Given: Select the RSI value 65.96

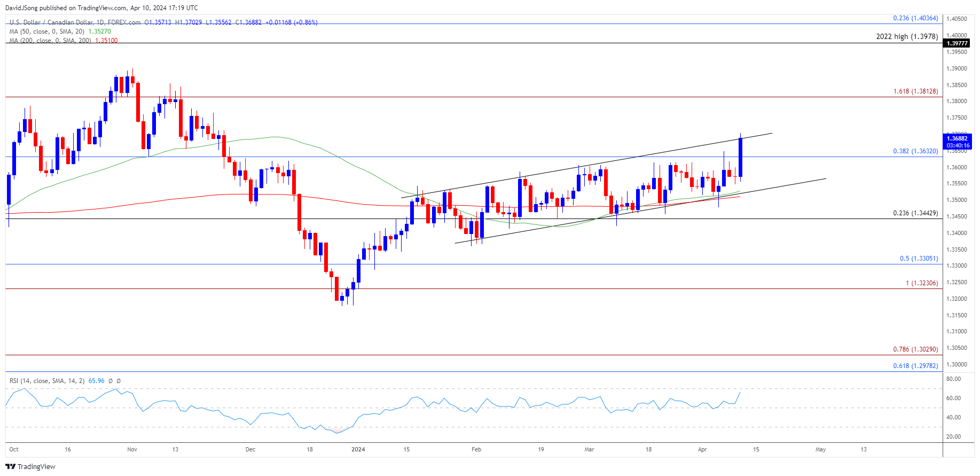Looking at the screenshot, I should pyautogui.click(x=96, y=381).
